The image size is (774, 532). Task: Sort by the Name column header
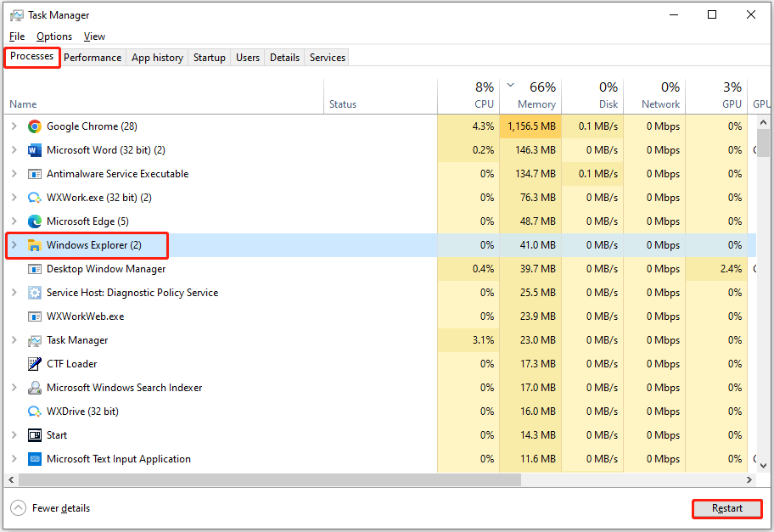pos(164,97)
